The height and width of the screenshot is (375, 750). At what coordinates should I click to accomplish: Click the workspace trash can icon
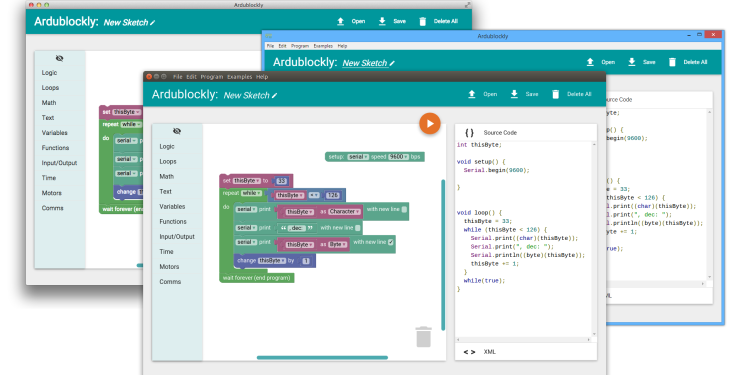423,337
